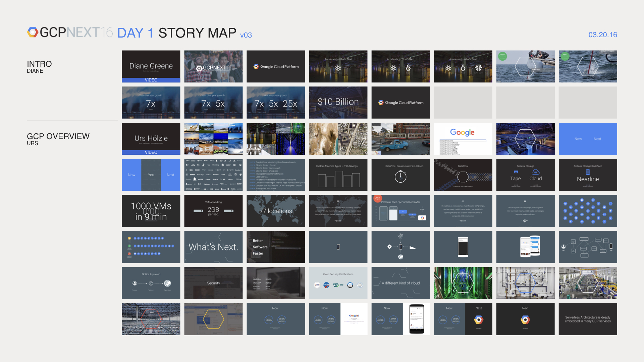Open the Cloud Security Certifications slide
Screen dimensions: 644x362
(x=338, y=283)
